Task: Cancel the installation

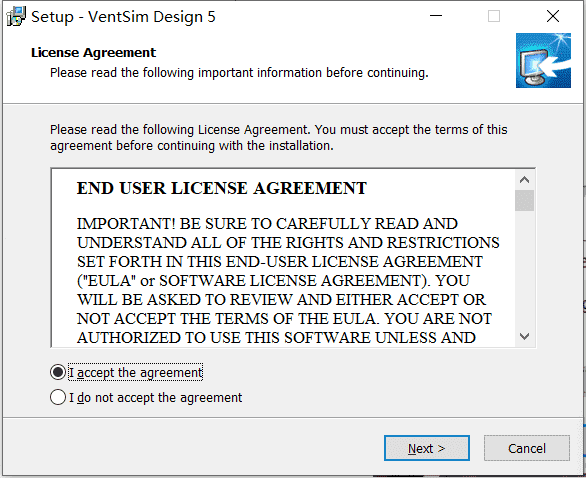Action: pos(527,448)
